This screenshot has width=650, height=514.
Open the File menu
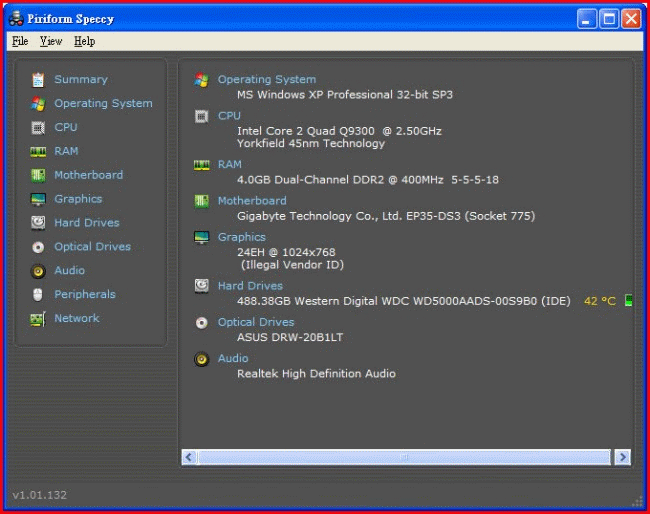point(20,41)
